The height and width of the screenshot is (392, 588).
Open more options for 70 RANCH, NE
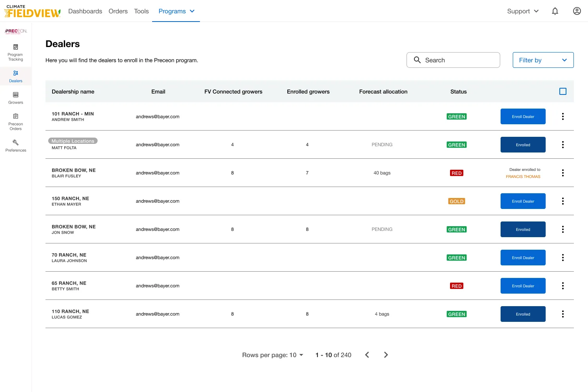(563, 258)
